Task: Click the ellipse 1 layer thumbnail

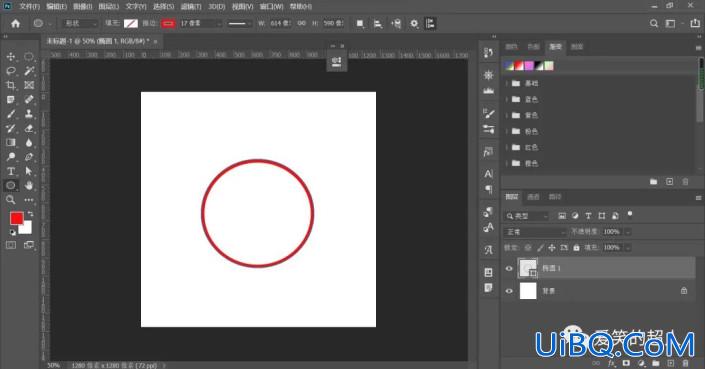Action: [528, 268]
